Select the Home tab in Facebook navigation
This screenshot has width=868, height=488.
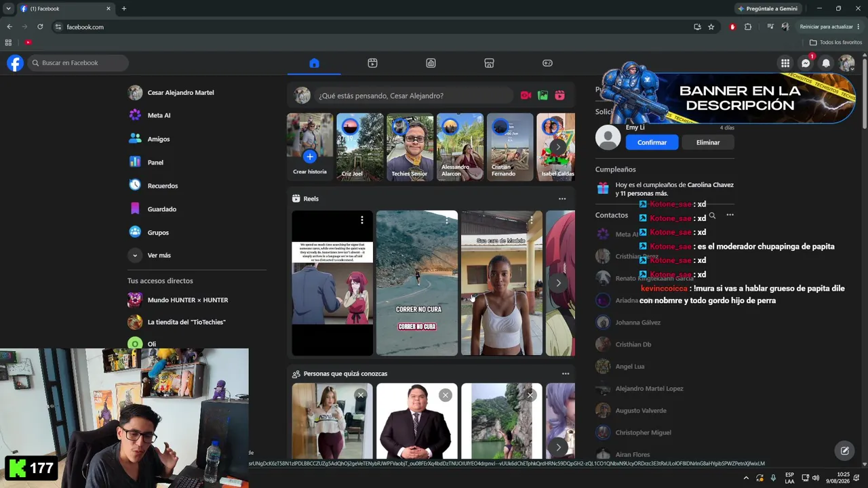pos(314,63)
